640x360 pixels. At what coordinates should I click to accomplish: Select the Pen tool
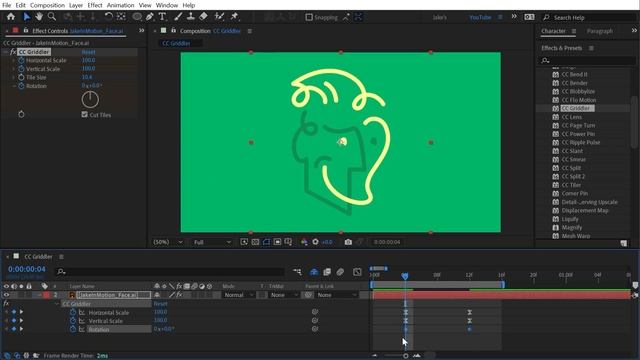click(150, 17)
